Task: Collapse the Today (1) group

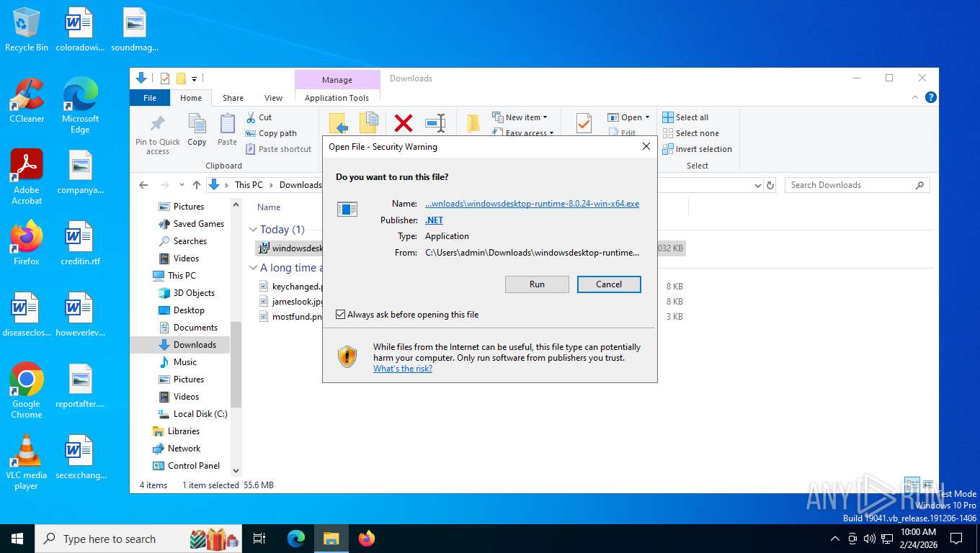Action: coord(253,230)
